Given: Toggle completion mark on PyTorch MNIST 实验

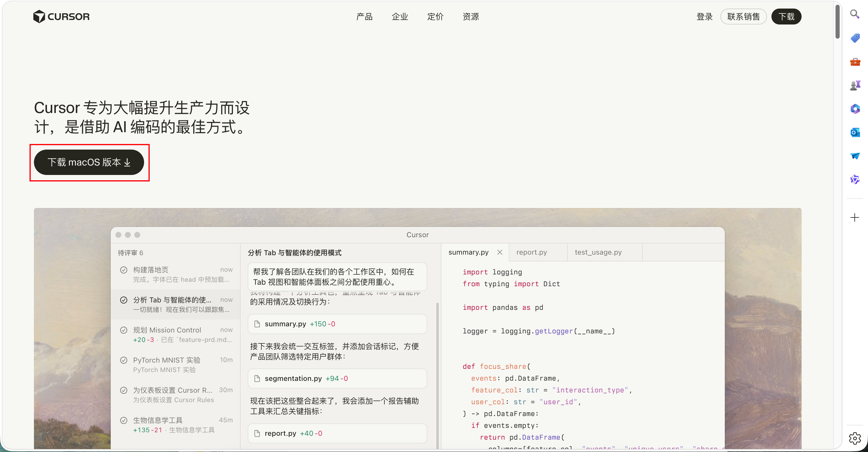Looking at the screenshot, I should click(x=124, y=360).
